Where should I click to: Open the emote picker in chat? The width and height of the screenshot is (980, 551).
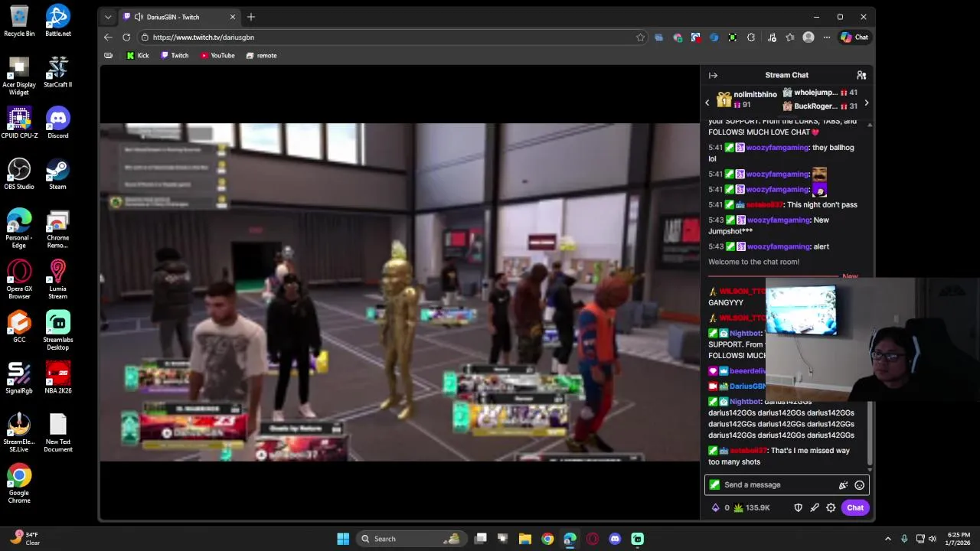point(859,485)
